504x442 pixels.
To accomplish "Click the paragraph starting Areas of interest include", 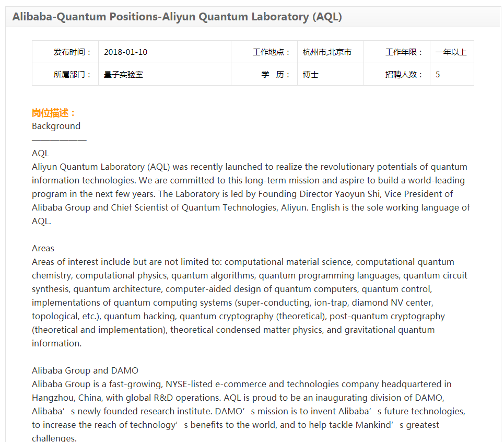I will point(250,303).
